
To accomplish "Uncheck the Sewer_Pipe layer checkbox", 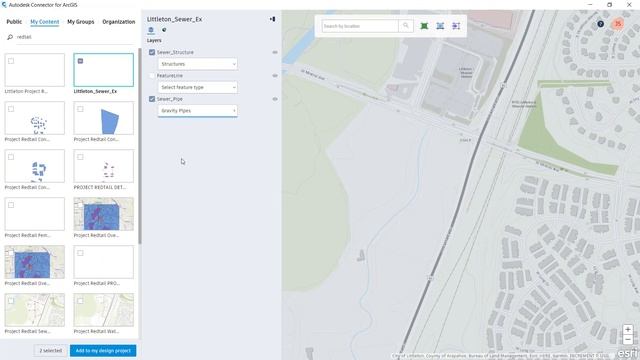I will click(152, 99).
